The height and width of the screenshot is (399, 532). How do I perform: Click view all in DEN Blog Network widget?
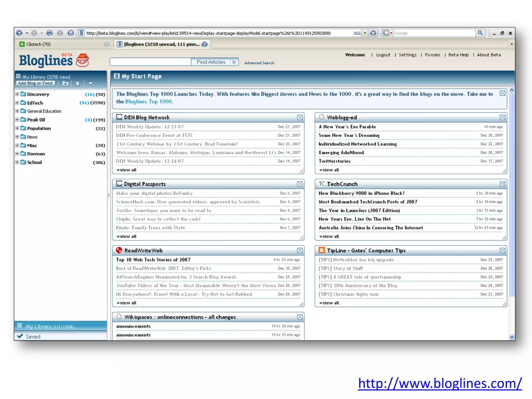pos(127,170)
